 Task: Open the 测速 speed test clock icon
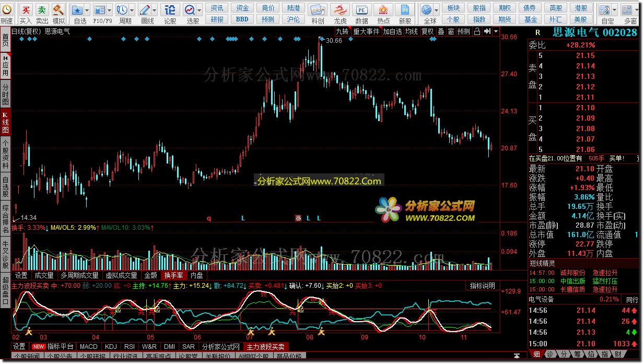pos(6,9)
